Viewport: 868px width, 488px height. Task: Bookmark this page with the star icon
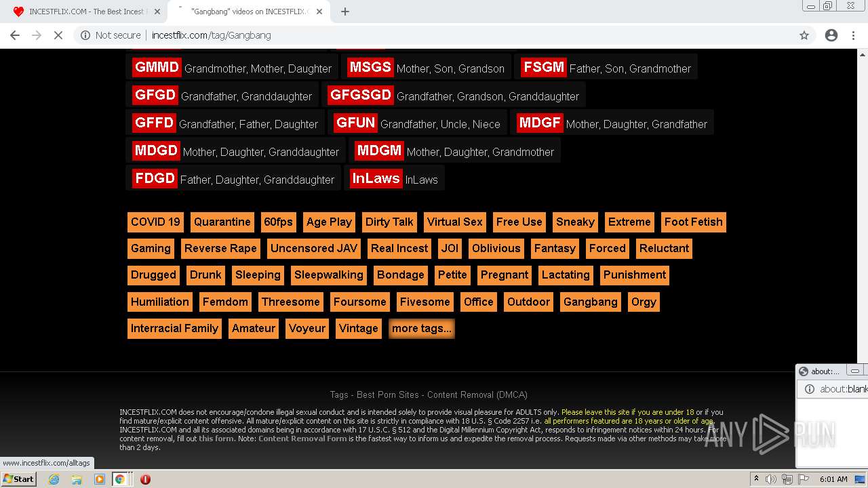804,35
